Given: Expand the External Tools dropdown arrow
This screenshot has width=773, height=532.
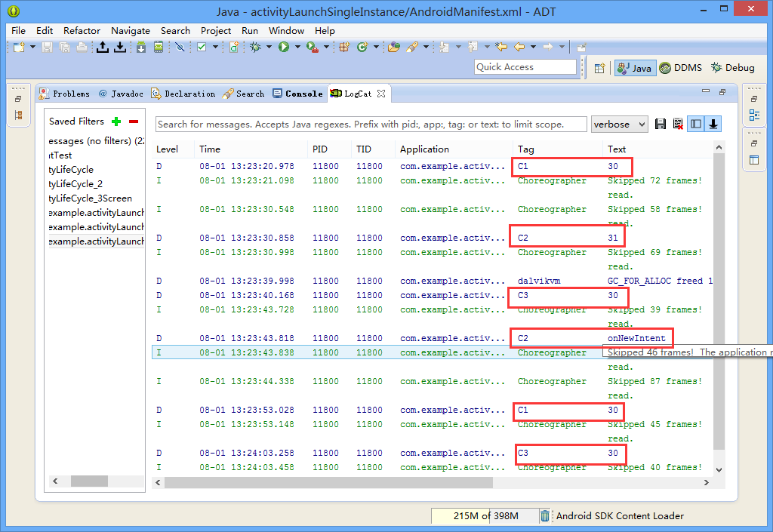Looking at the screenshot, I should (326, 48).
